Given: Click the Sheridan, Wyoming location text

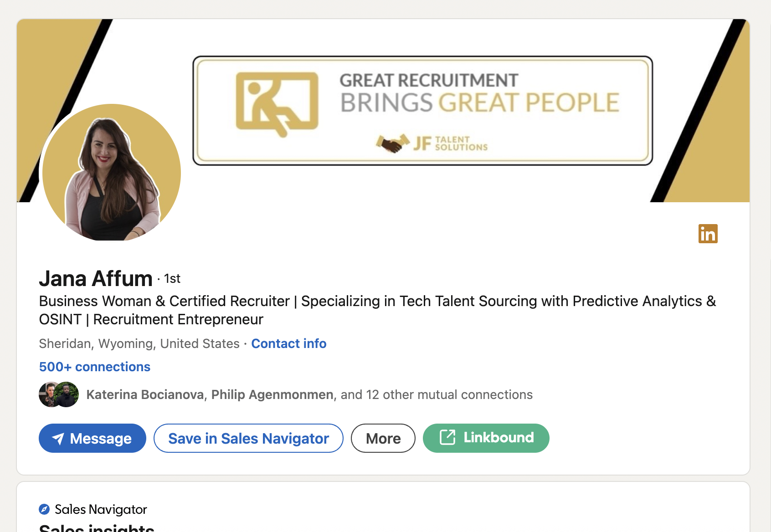Looking at the screenshot, I should point(139,343).
